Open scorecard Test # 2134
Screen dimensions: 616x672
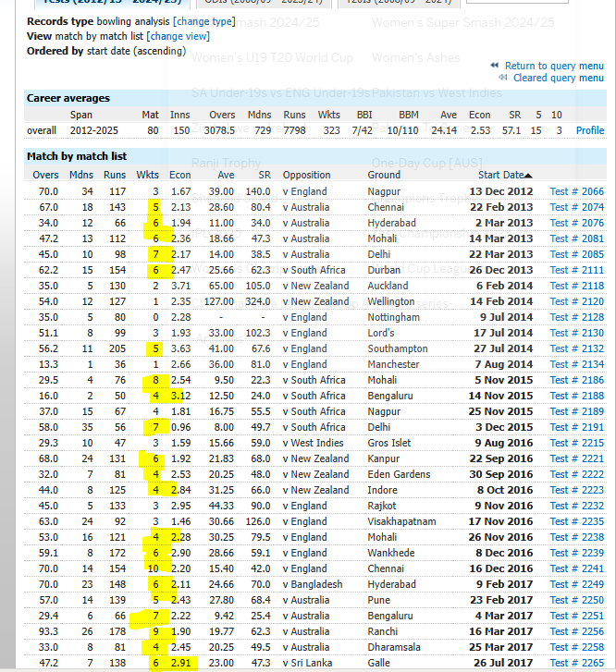point(576,364)
